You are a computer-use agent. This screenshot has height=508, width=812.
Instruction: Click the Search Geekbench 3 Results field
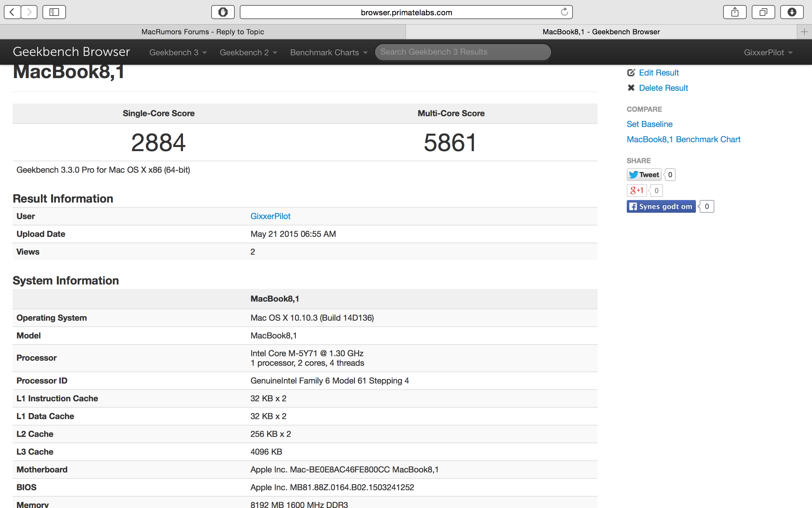point(463,52)
